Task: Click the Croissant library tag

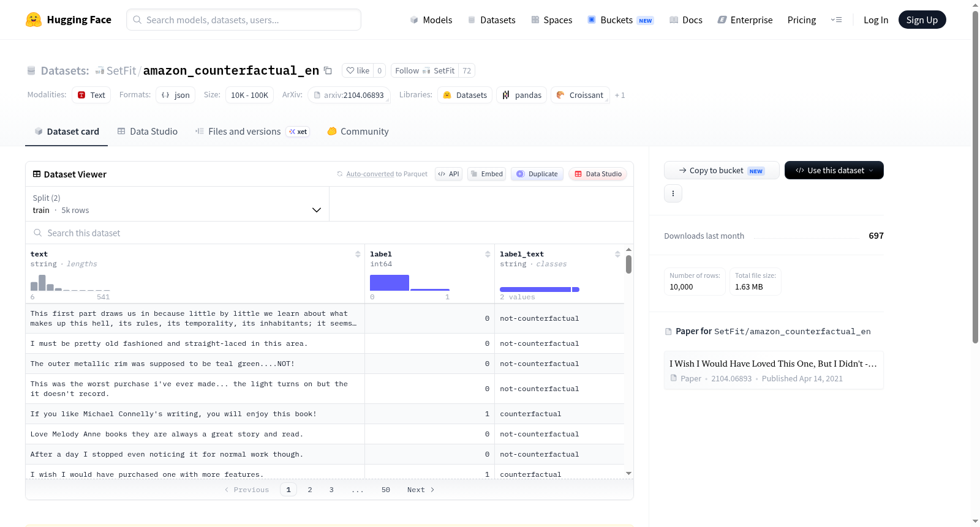Action: coord(579,95)
